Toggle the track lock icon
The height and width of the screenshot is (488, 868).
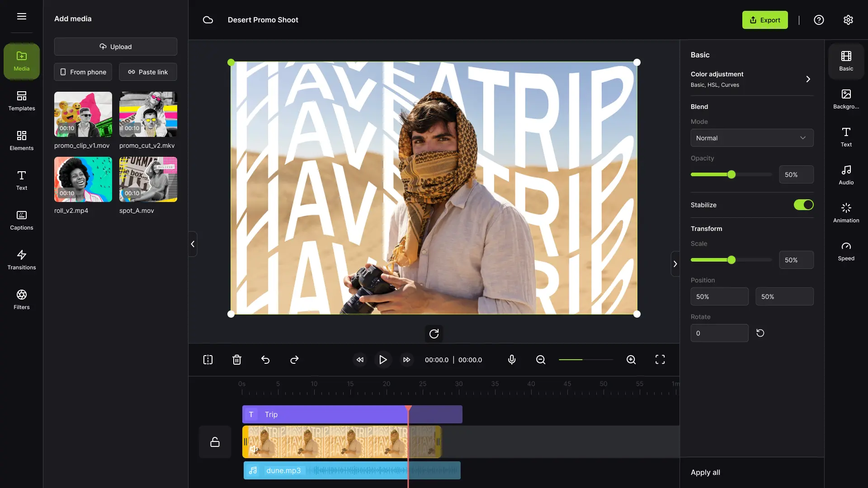215,442
